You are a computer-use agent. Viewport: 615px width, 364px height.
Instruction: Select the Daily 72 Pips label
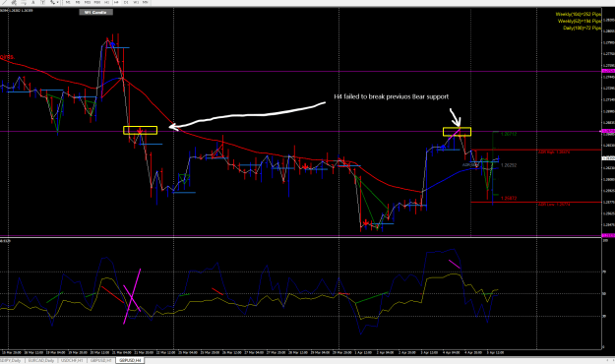coord(582,29)
